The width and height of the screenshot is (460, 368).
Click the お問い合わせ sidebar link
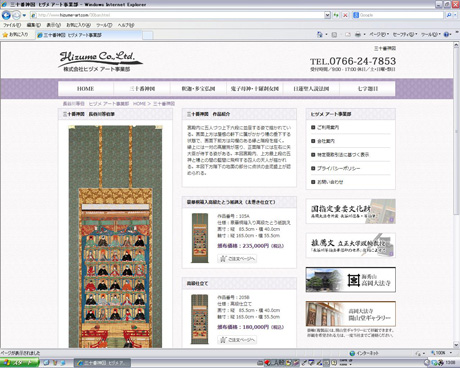click(x=330, y=182)
